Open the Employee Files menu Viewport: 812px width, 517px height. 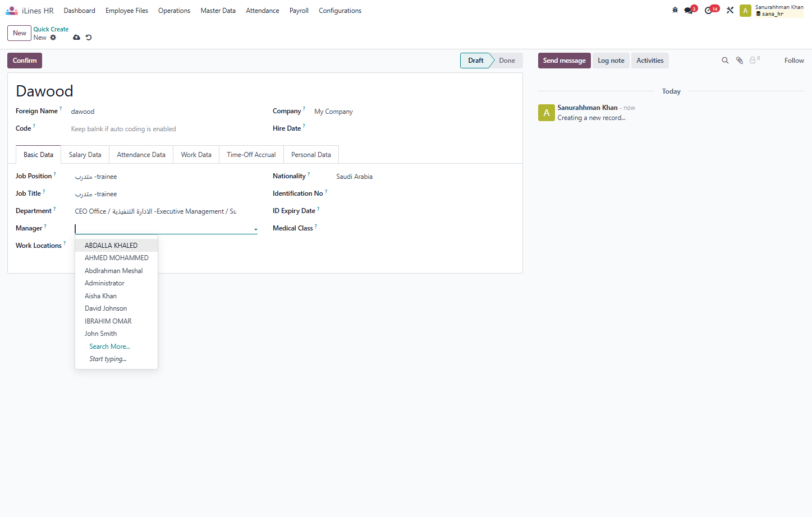click(127, 11)
